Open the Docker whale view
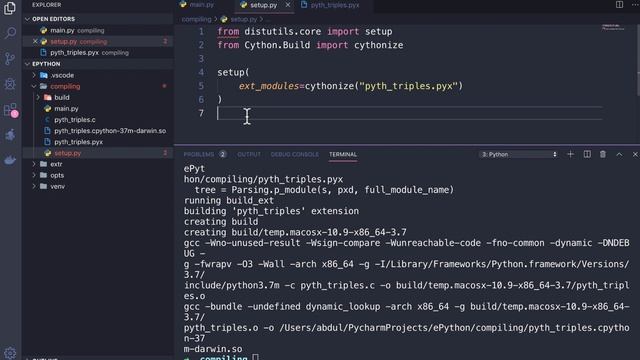This screenshot has width=640, height=360. coord(10,160)
